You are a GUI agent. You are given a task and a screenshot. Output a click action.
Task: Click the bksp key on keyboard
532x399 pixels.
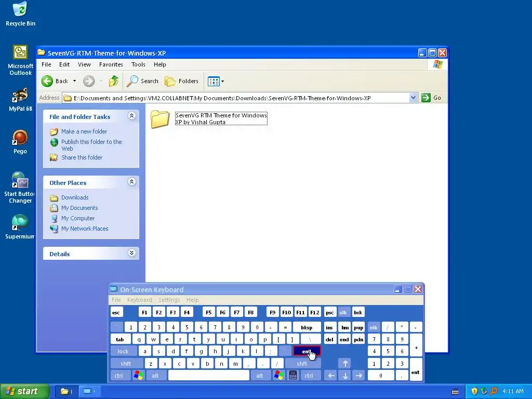tap(307, 327)
